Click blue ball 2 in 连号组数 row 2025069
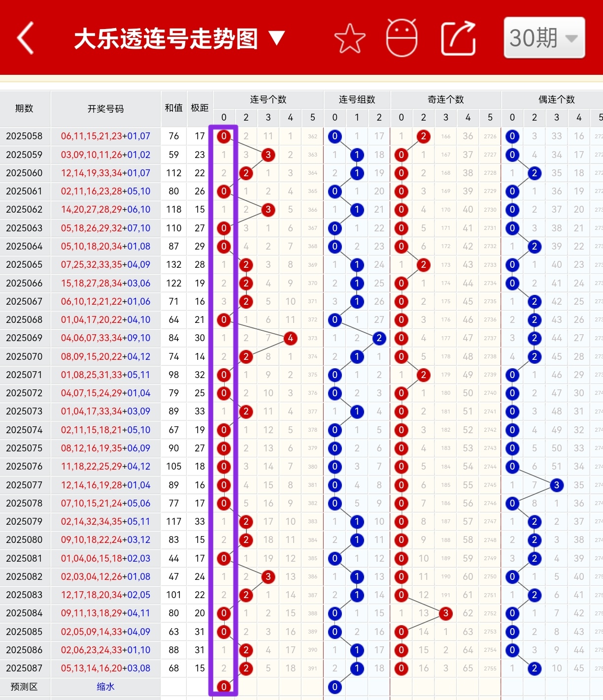Image resolution: width=603 pixels, height=700 pixels. pyautogui.click(x=379, y=338)
